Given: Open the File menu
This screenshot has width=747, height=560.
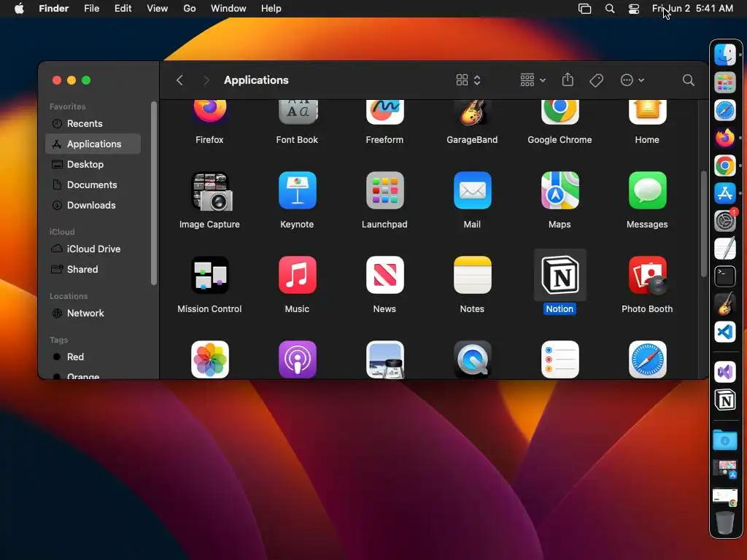Looking at the screenshot, I should 91,9.
